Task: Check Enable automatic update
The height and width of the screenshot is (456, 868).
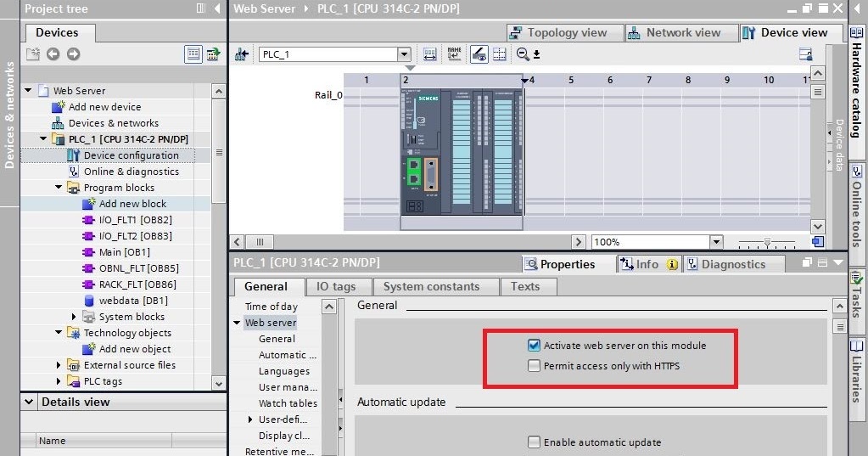Action: pos(534,442)
